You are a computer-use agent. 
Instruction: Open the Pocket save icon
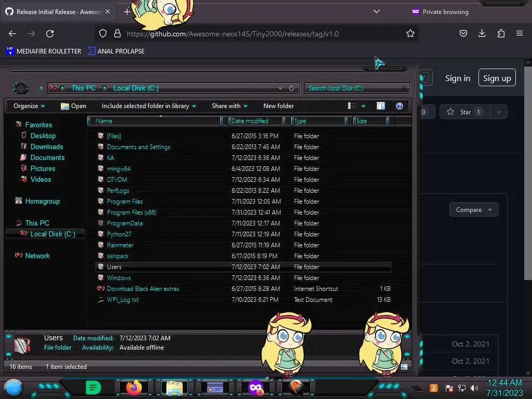tap(463, 33)
